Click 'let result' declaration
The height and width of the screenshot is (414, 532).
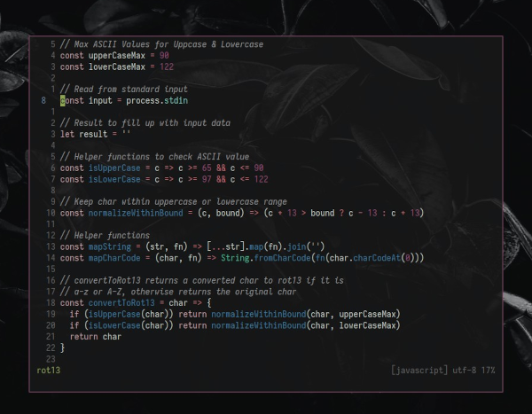click(x=84, y=135)
